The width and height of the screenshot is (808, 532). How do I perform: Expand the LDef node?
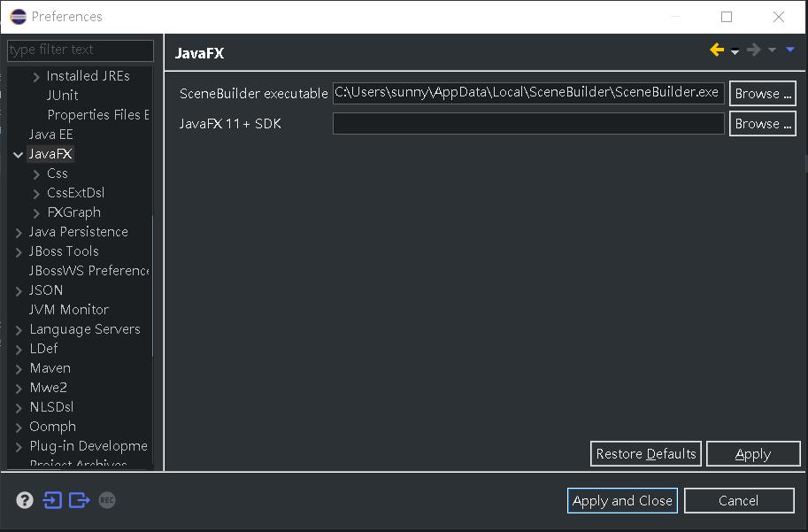19,350
